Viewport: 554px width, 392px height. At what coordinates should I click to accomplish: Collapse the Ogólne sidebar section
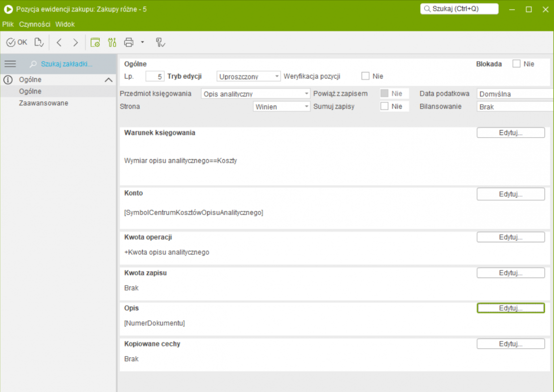(108, 80)
